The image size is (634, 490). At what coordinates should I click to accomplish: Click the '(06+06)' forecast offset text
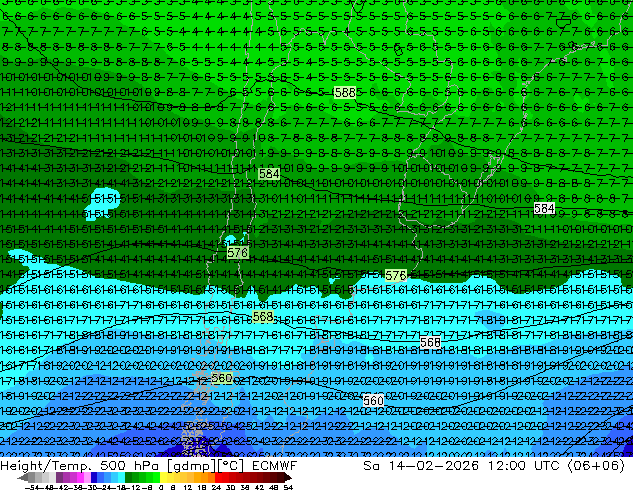point(596,466)
